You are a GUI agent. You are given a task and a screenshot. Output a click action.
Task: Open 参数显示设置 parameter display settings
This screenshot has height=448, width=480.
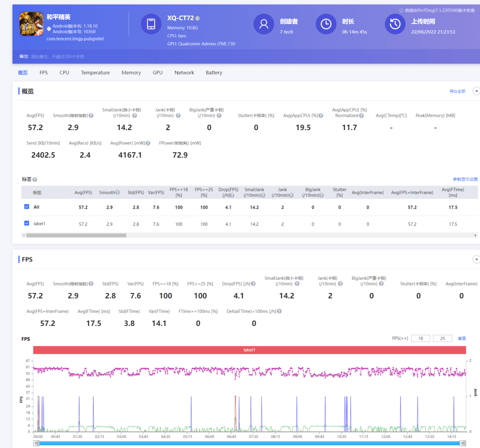[465, 179]
